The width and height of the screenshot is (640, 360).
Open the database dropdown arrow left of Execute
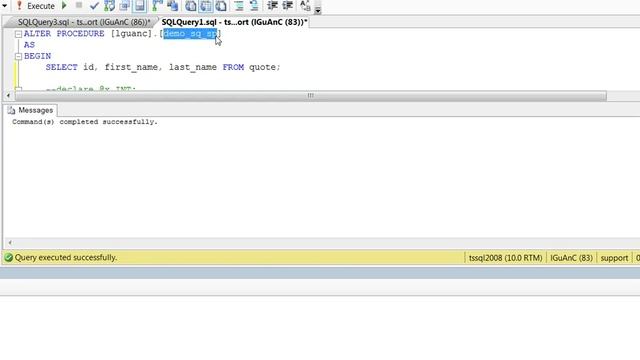[x=4, y=6]
